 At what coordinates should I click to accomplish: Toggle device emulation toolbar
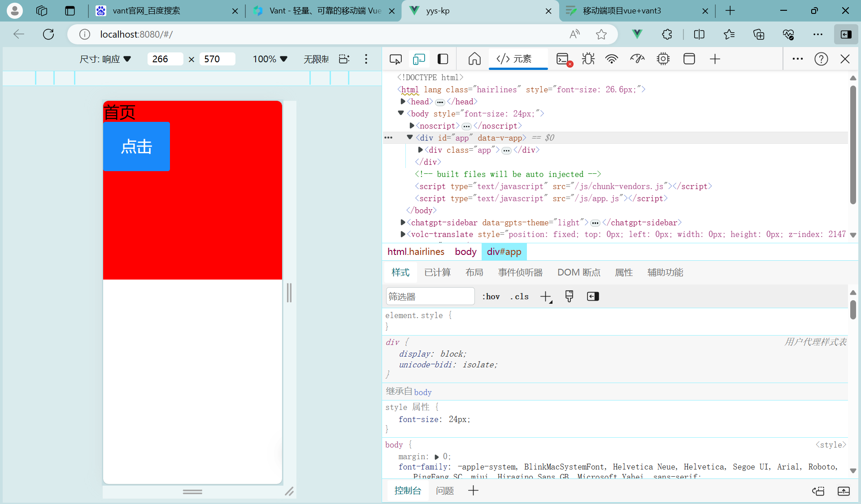point(419,59)
